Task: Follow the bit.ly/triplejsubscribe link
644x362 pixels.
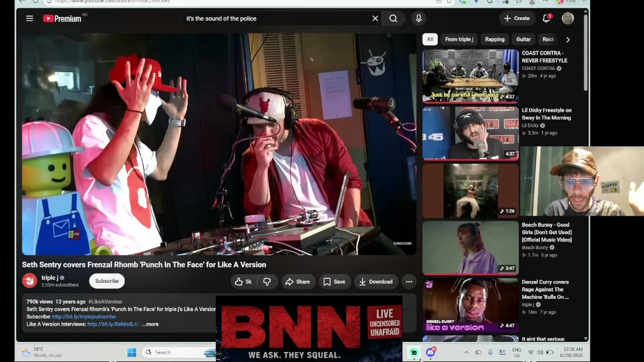Action: (x=84, y=317)
